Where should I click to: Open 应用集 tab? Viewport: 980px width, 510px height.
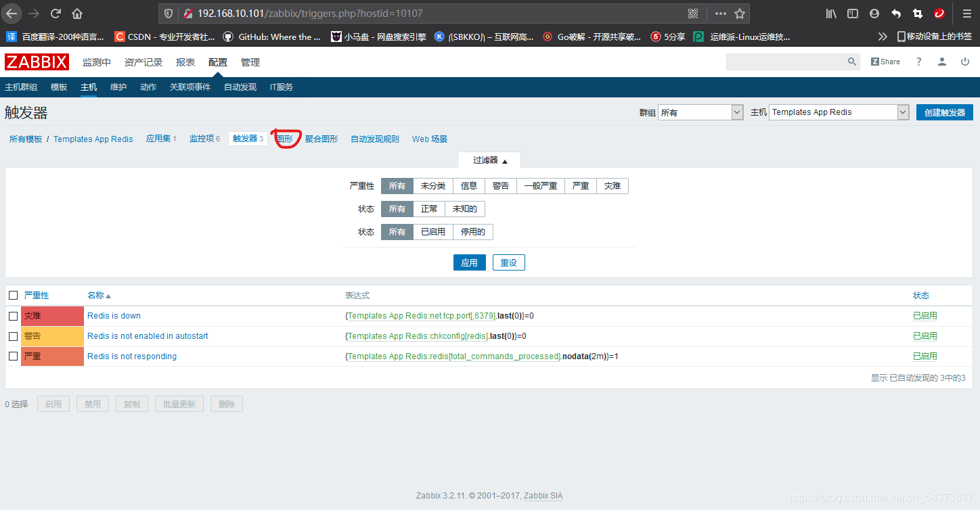(161, 139)
